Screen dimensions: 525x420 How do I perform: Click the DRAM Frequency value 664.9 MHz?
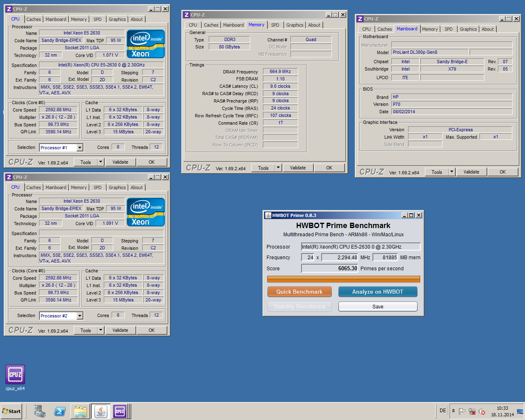280,71
